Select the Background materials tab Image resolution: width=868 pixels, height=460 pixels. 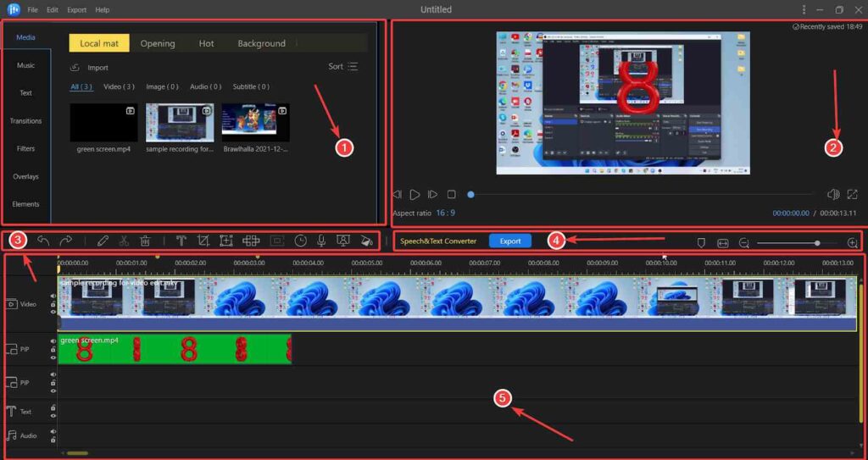(x=261, y=43)
